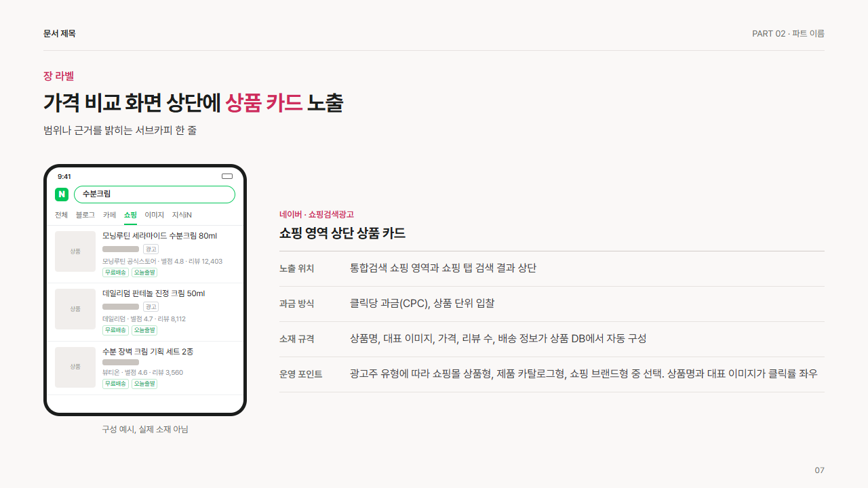Click the 운영 포인트 row label
Screen dimensions: 868x488
tap(301, 374)
